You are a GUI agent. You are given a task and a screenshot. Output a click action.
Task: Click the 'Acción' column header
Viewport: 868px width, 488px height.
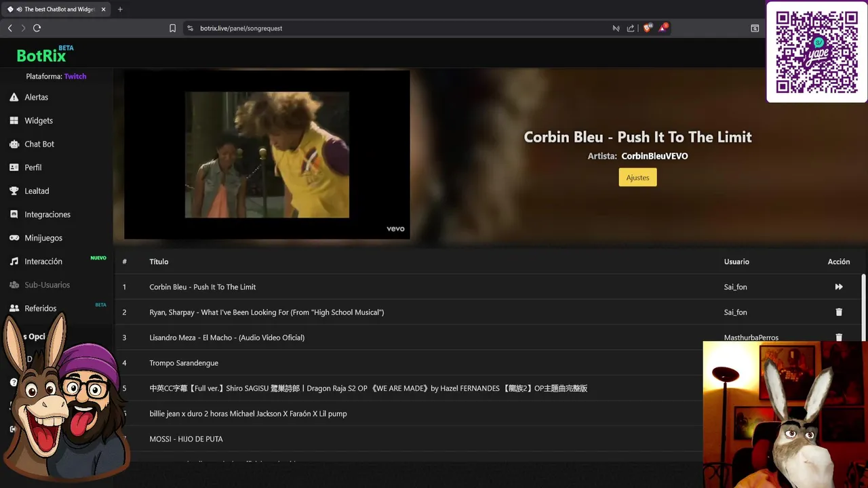pyautogui.click(x=839, y=262)
